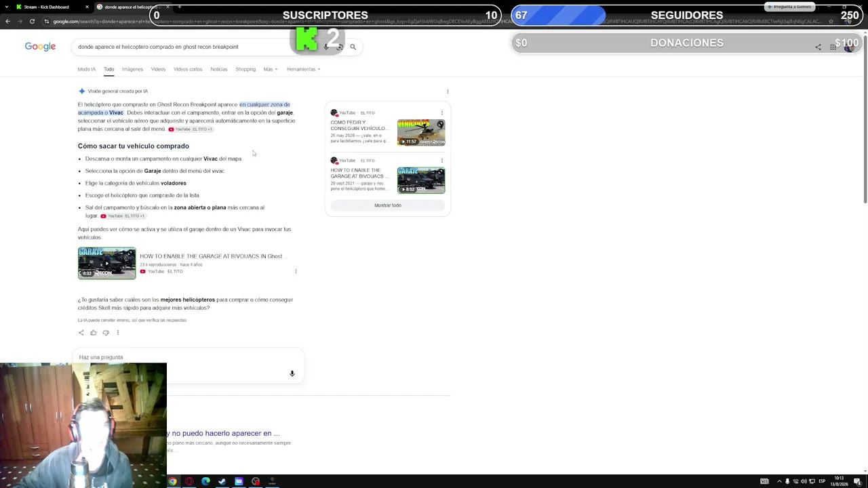The width and height of the screenshot is (868, 488).
Task: Open Steam from the taskbar
Action: pos(222,481)
